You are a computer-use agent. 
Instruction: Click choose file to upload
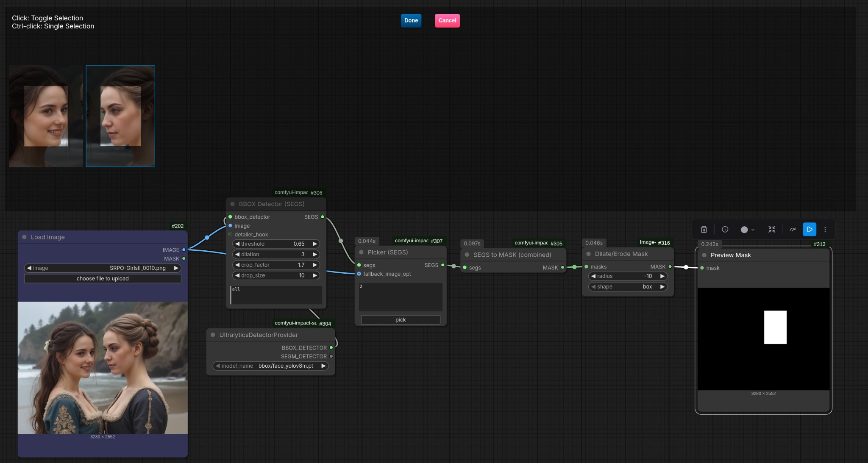point(103,279)
